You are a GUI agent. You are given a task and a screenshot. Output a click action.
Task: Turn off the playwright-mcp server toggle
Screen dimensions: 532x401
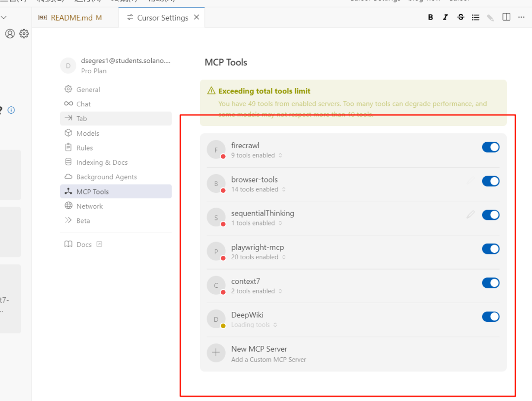click(490, 249)
